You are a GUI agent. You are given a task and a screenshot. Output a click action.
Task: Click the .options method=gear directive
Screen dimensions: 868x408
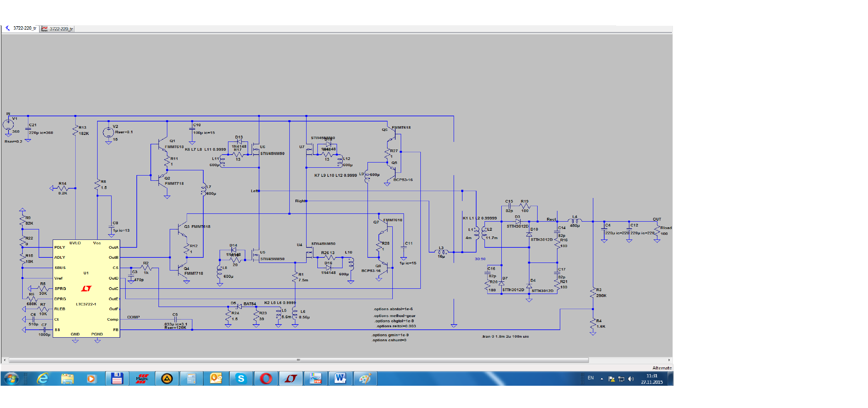tap(394, 316)
